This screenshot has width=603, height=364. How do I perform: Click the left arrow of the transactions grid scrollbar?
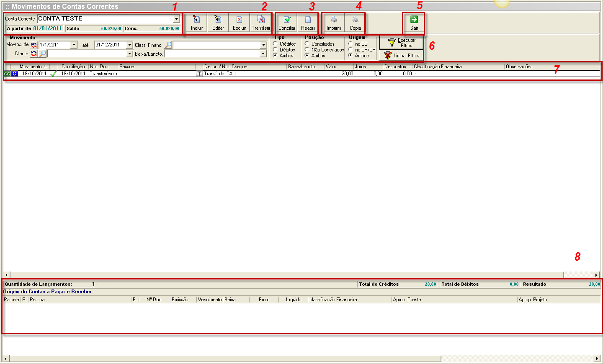6,275
